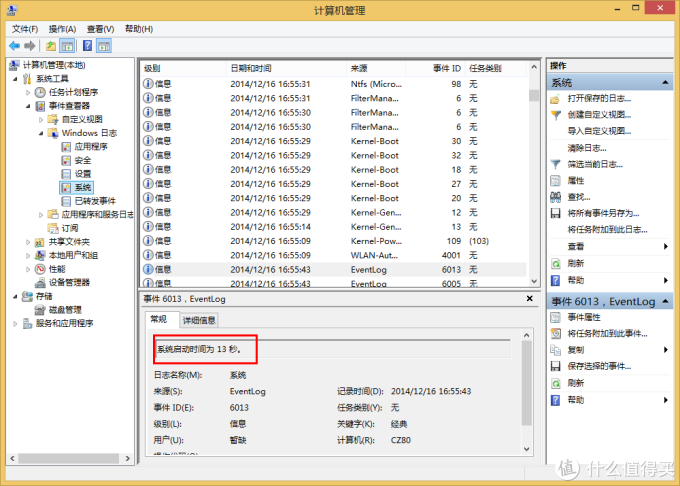Open 事件查看器 in the tree
This screenshot has height=486, width=680.
[x=62, y=106]
